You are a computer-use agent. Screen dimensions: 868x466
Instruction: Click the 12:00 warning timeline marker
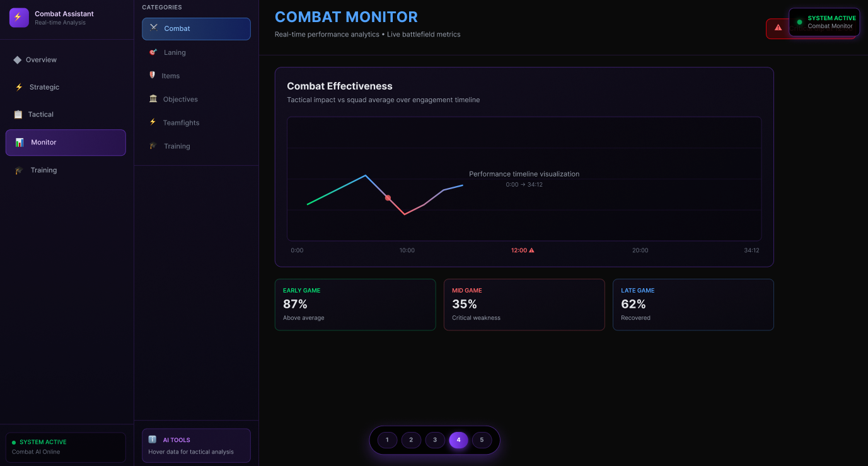pyautogui.click(x=523, y=250)
